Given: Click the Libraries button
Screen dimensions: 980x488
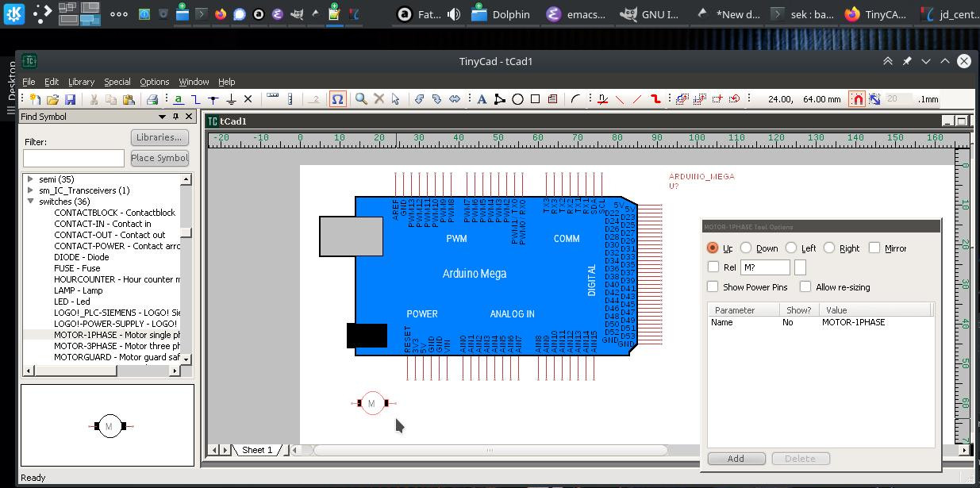Looking at the screenshot, I should [x=159, y=136].
